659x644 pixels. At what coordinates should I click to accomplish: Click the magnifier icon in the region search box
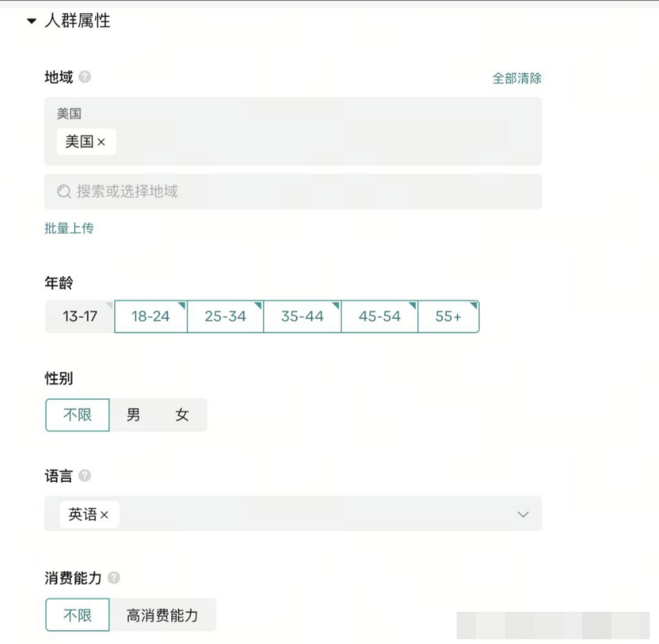[62, 191]
